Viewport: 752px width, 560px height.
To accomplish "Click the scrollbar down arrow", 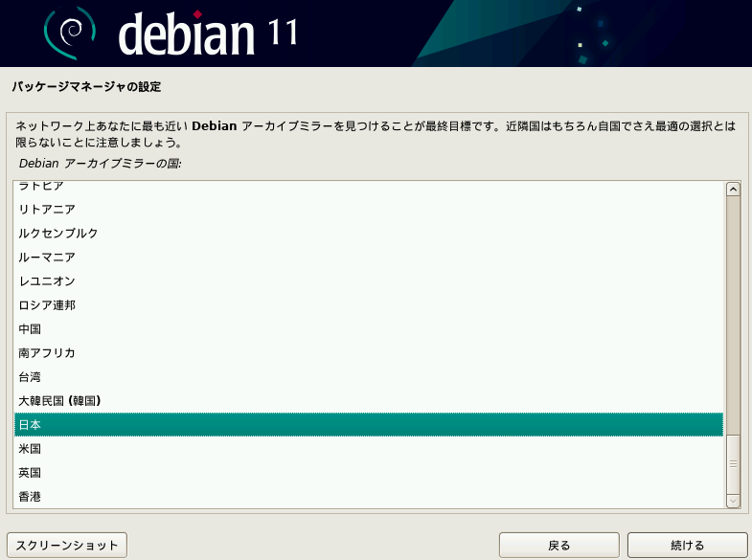I will 733,501.
